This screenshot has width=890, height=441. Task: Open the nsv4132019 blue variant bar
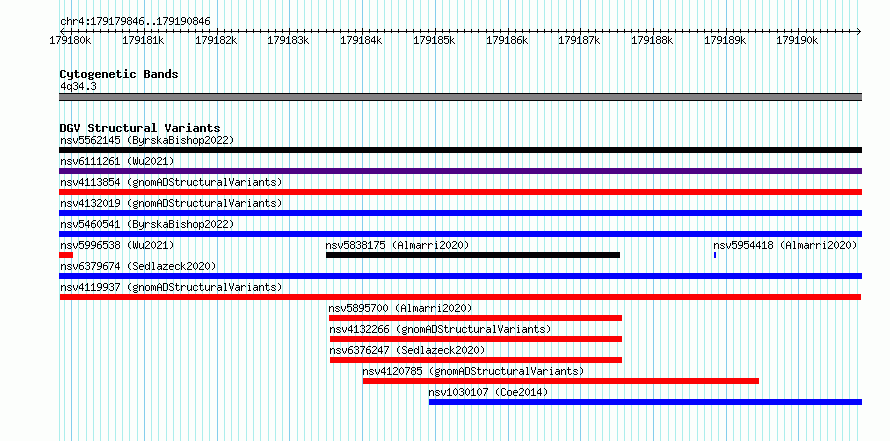[460, 213]
